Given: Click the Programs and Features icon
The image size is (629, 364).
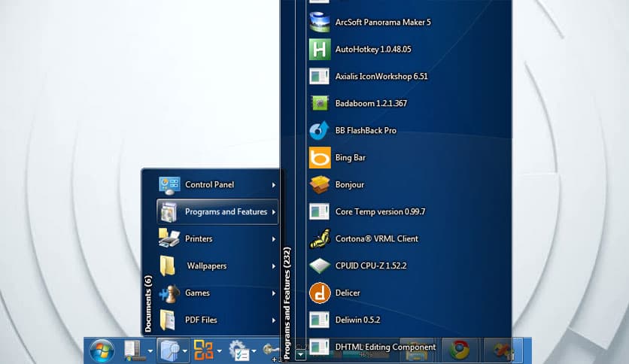Looking at the screenshot, I should (x=169, y=212).
